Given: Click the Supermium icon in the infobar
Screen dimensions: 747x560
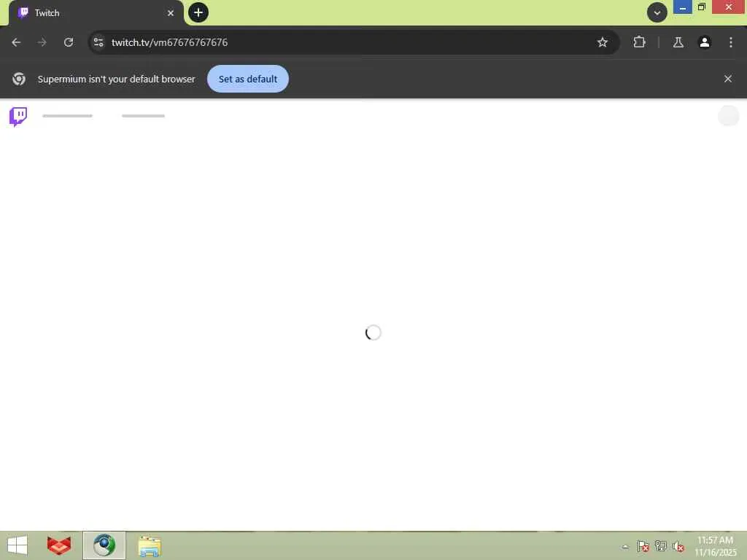Looking at the screenshot, I should click(x=19, y=79).
